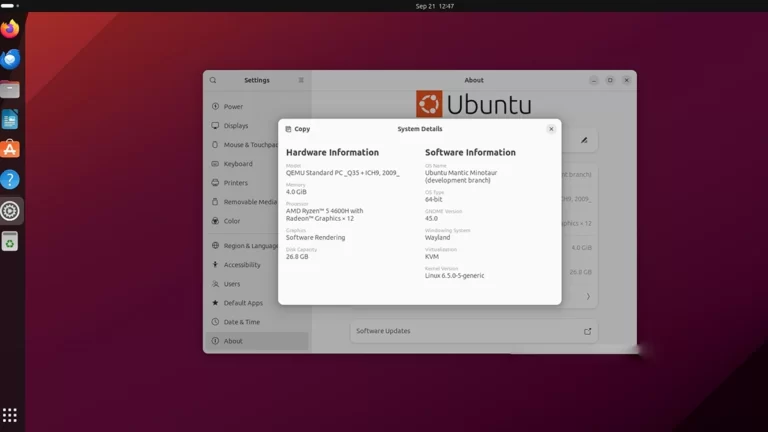Click the Wayland windowing system value
Viewport: 768px width, 432px height.
437,238
